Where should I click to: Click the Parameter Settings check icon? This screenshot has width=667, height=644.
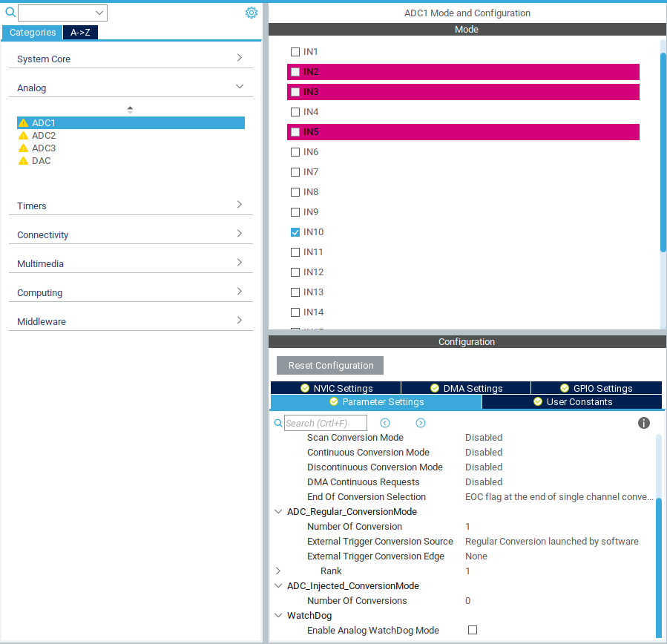click(334, 401)
